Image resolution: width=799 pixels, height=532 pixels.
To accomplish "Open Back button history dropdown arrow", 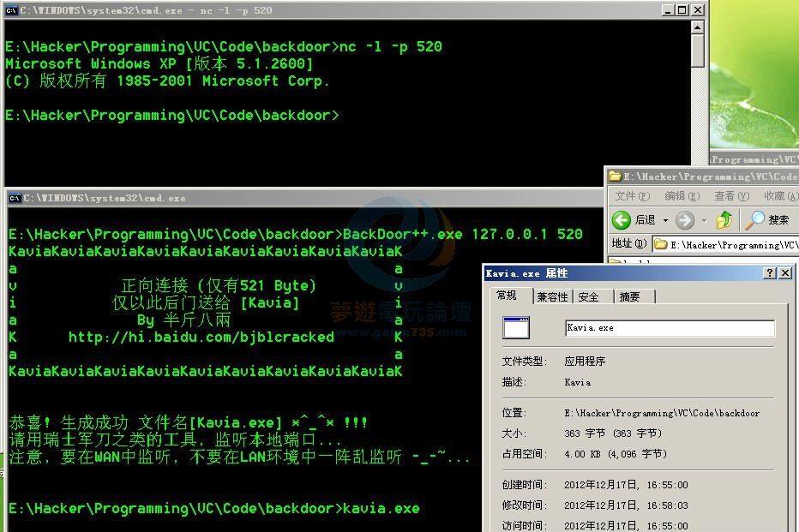I will click(x=665, y=220).
